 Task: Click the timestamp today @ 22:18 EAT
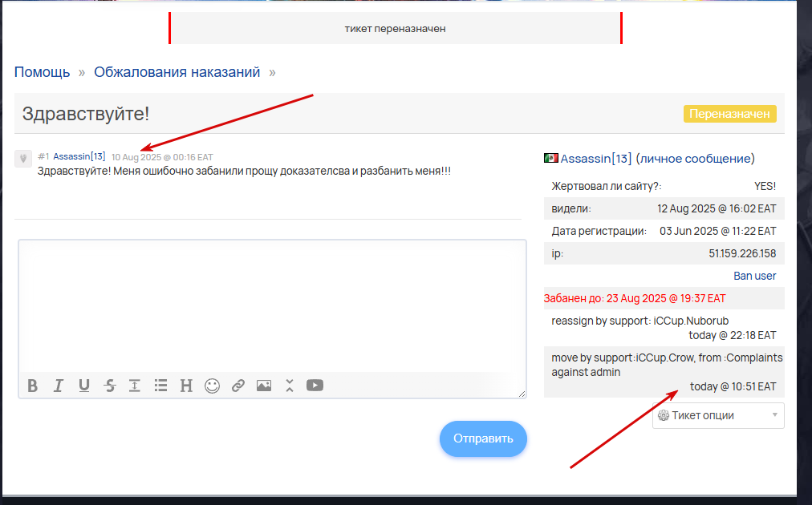coord(733,335)
